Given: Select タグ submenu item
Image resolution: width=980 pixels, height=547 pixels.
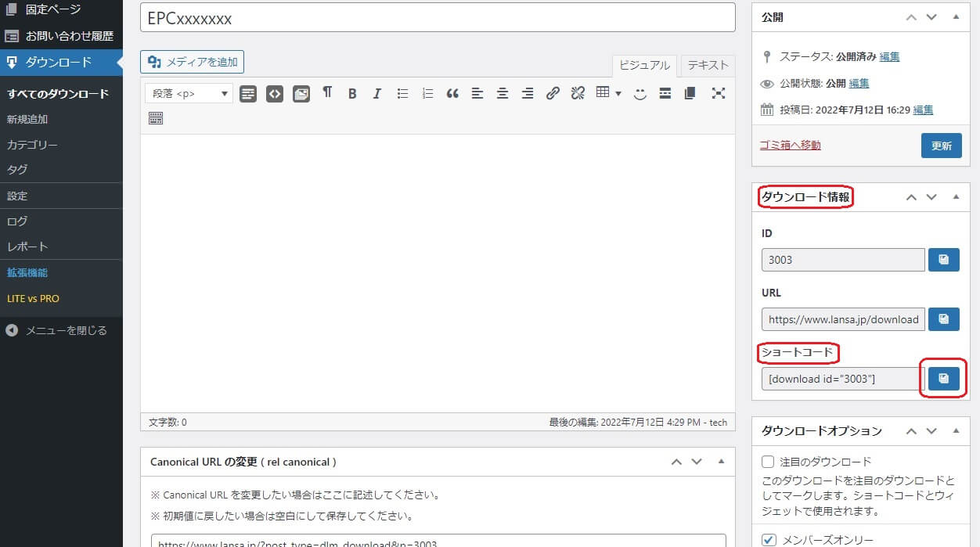Looking at the screenshot, I should [x=17, y=170].
